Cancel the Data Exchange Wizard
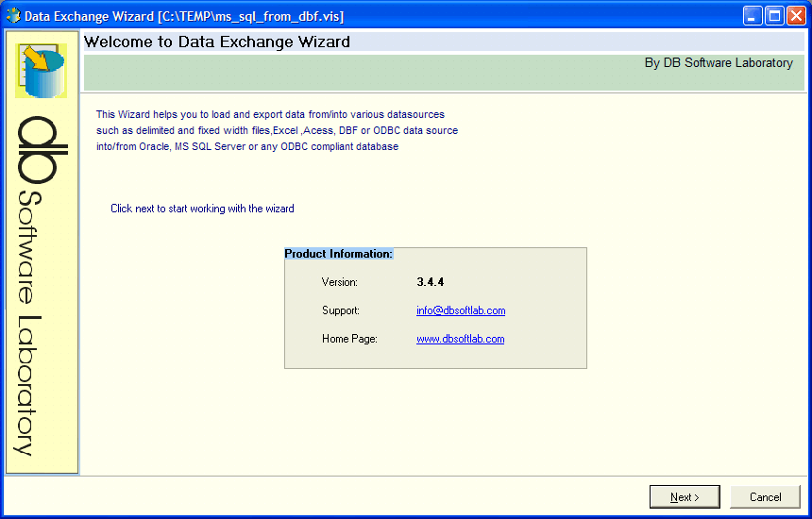 (765, 496)
